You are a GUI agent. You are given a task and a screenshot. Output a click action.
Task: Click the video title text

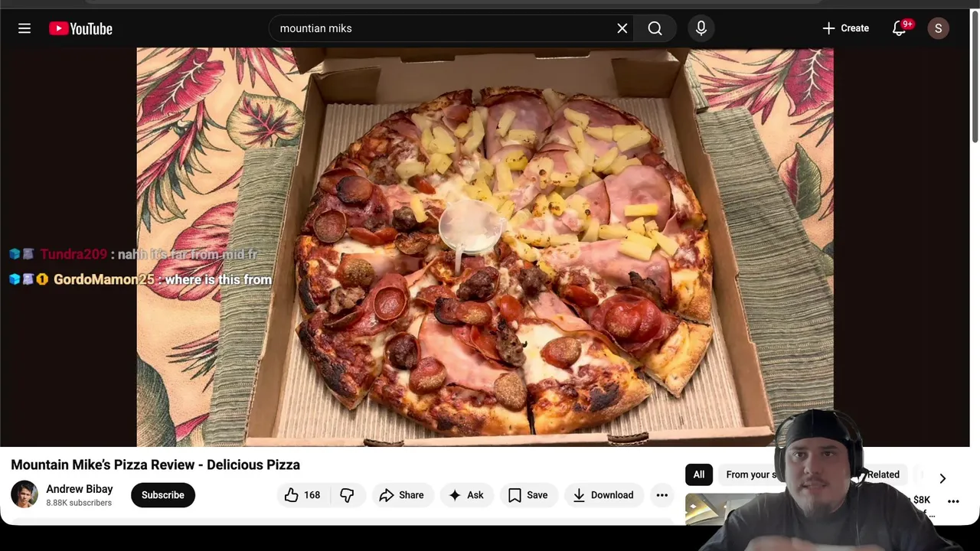coord(155,465)
